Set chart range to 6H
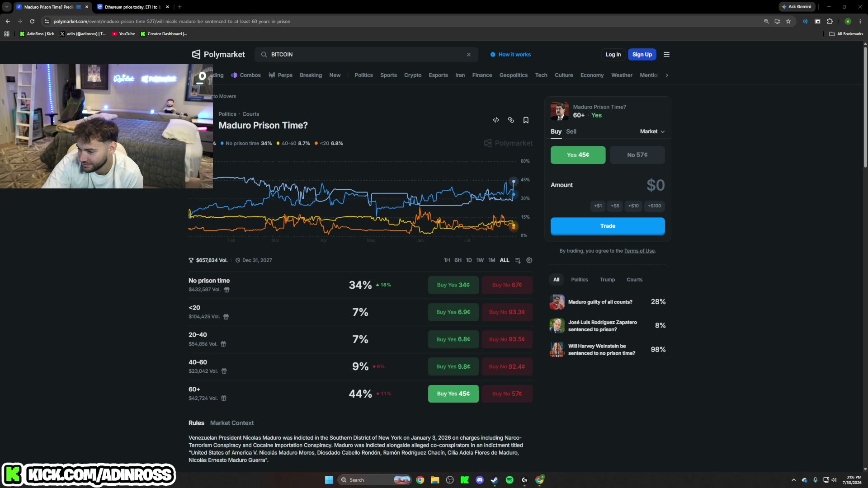This screenshot has height=488, width=868. point(458,260)
